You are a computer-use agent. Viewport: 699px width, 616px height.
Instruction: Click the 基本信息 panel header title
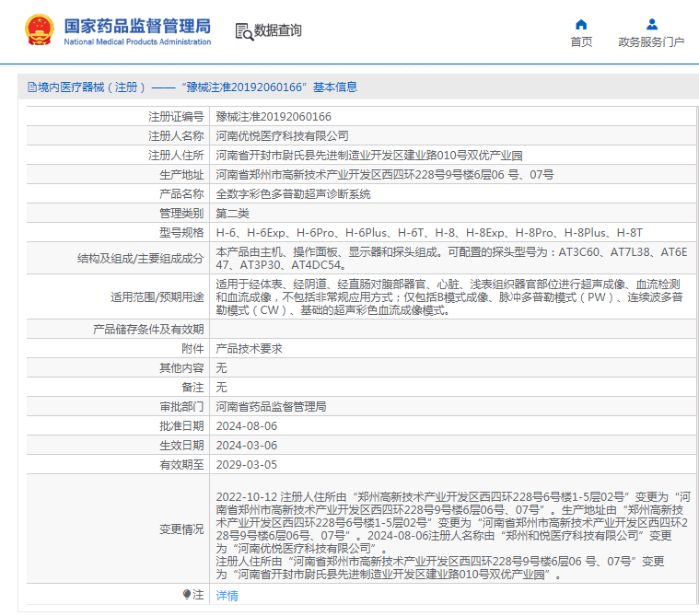pyautogui.click(x=335, y=87)
